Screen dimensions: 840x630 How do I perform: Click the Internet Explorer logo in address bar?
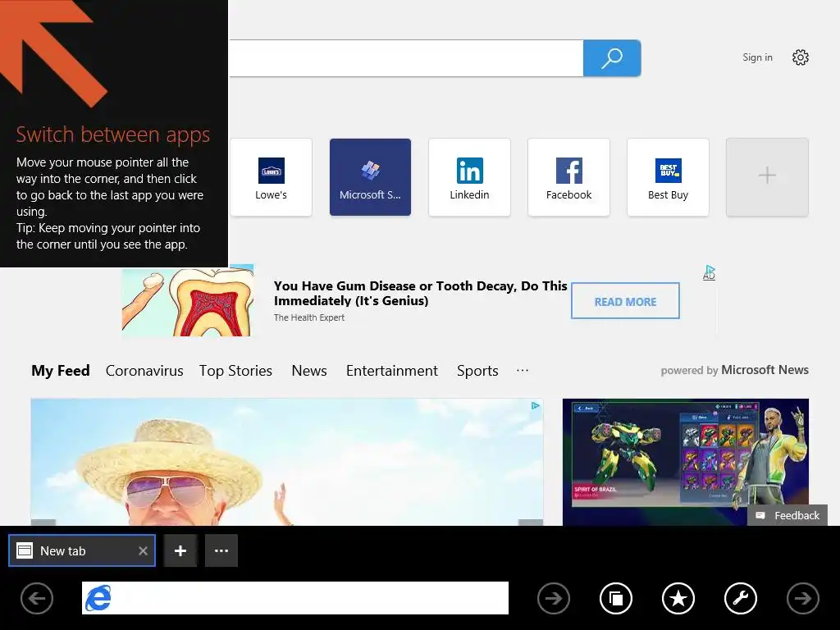[98, 598]
